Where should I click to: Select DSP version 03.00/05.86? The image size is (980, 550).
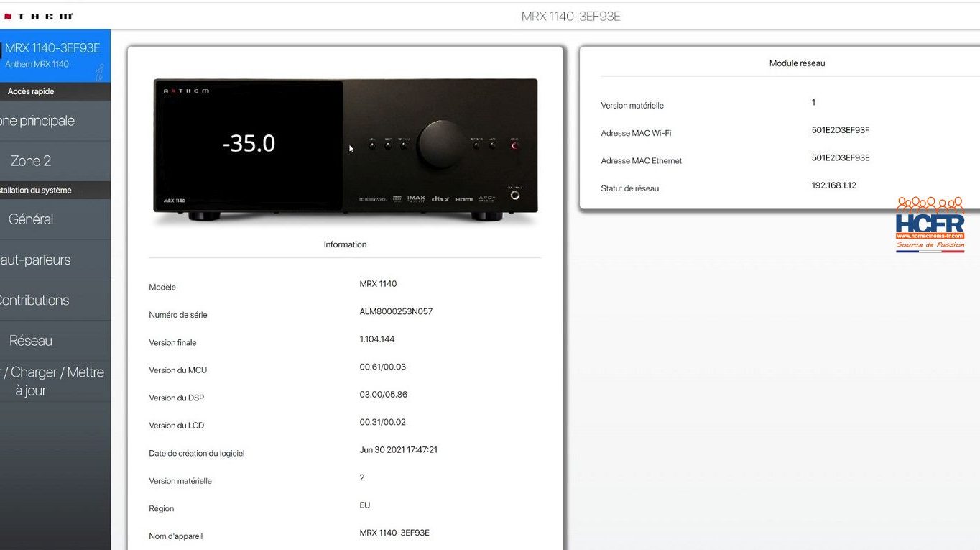point(384,395)
